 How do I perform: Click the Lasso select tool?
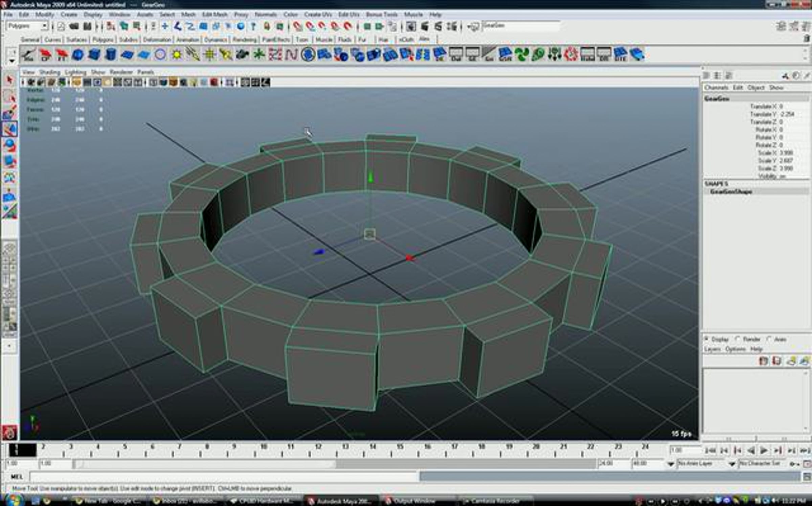[x=9, y=96]
